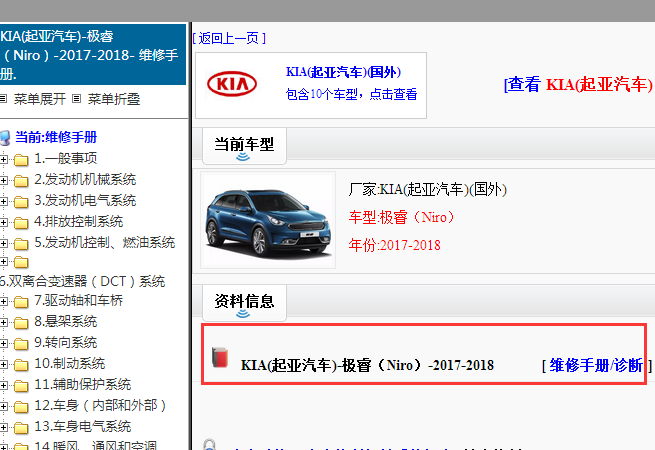655x450 pixels.
Task: Open tree item 1.一般事项
Action: click(66, 158)
